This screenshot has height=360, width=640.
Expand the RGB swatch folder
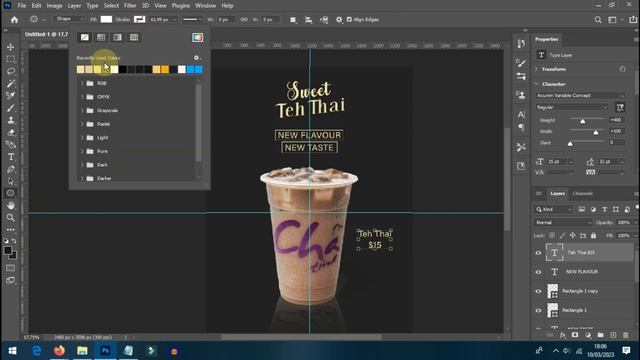82,83
